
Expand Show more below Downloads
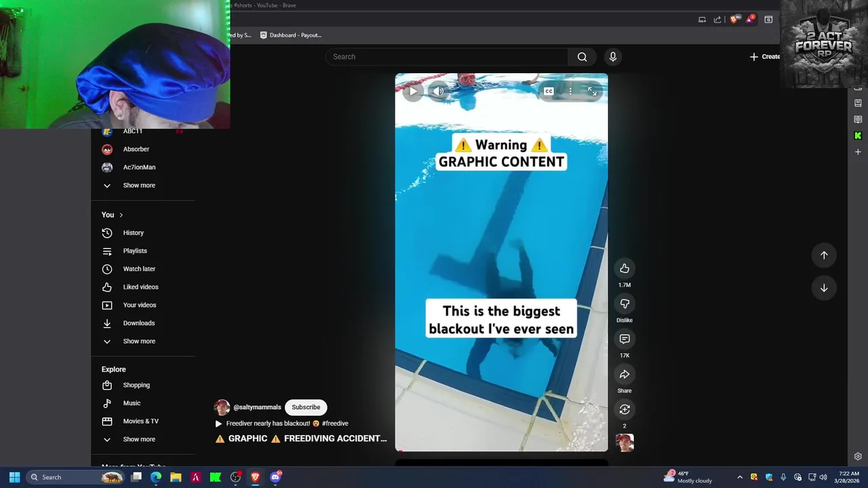[x=143, y=342]
